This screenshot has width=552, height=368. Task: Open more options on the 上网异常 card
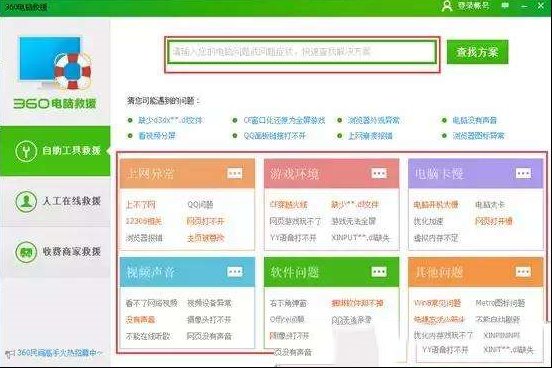235,173
